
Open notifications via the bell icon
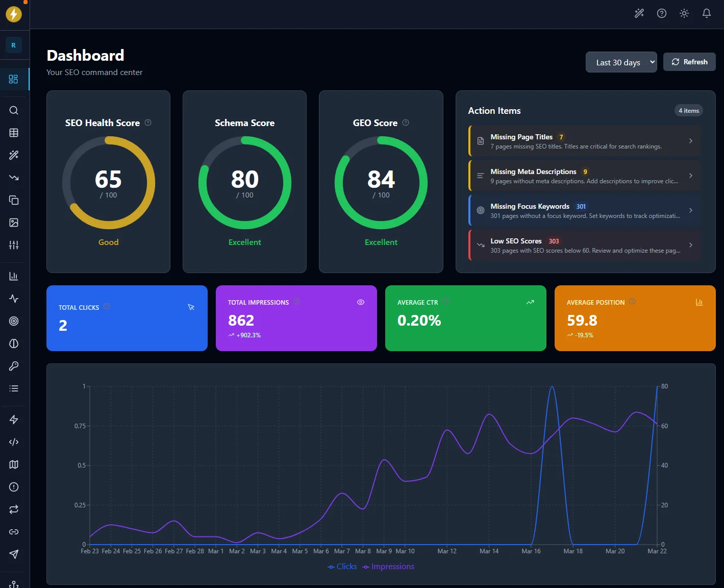point(707,13)
